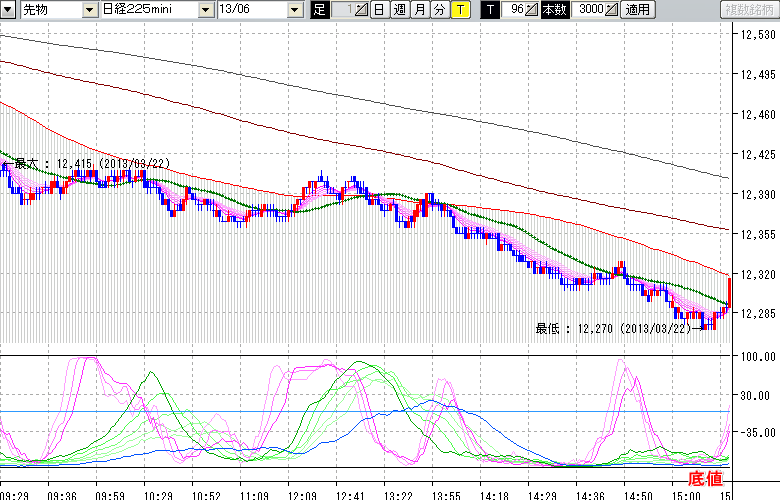Click the yellow T tick timeframe button
This screenshot has width=780, height=500.
[x=459, y=10]
